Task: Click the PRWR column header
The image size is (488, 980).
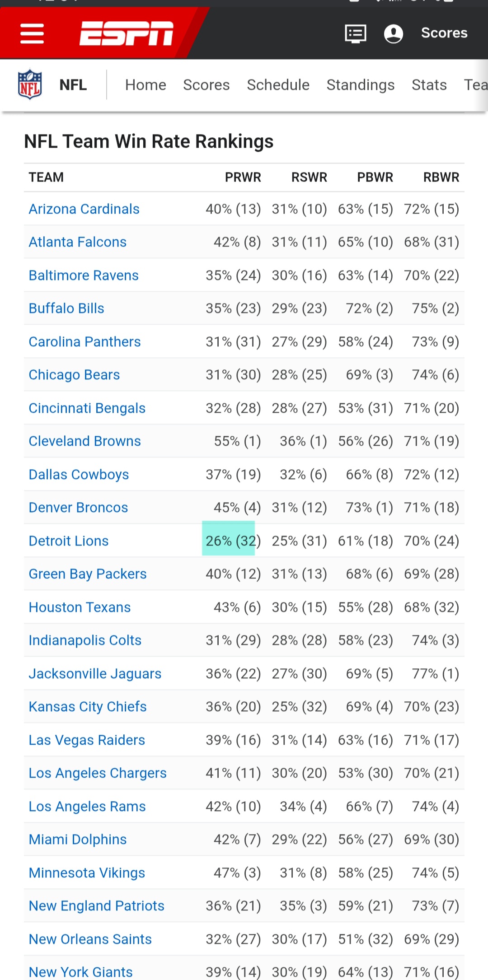Action: (x=243, y=177)
